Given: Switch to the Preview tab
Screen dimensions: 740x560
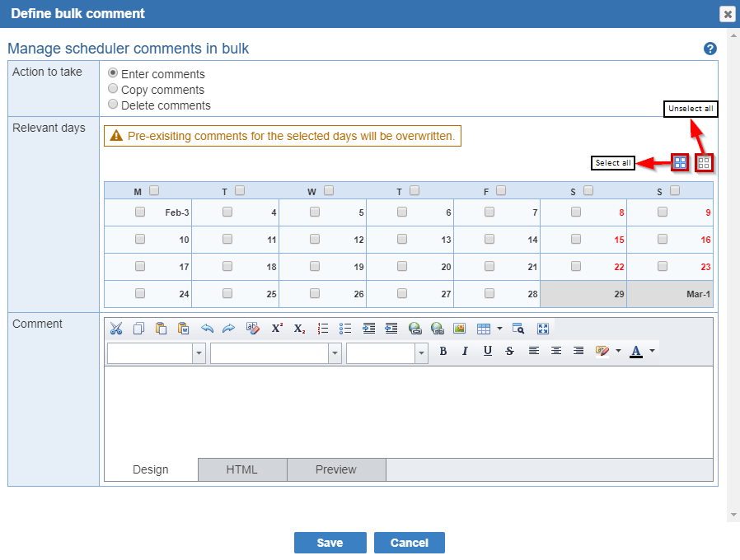Looking at the screenshot, I should tap(336, 469).
